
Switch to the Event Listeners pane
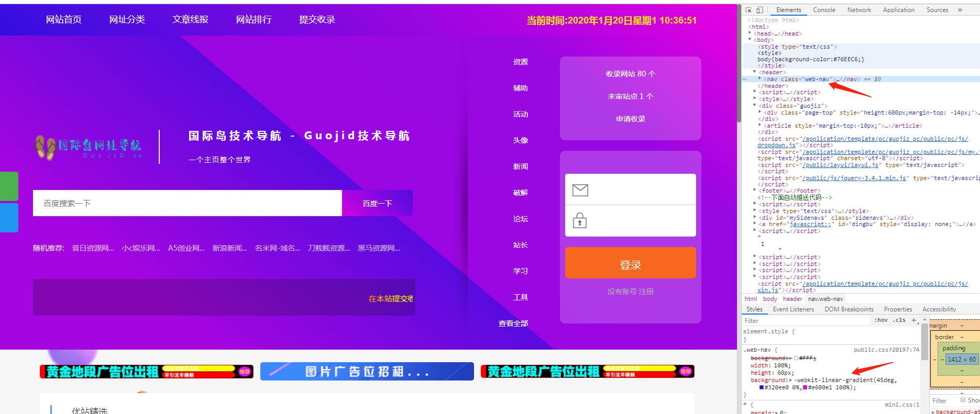(793, 309)
